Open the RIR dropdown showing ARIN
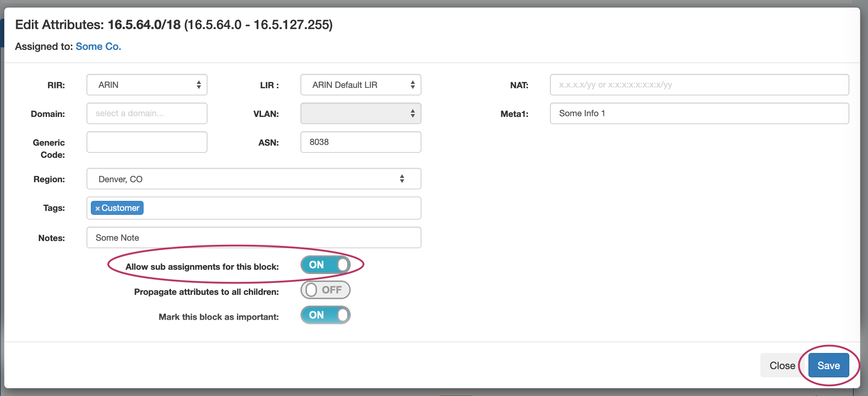This screenshot has width=868, height=396. 147,85
